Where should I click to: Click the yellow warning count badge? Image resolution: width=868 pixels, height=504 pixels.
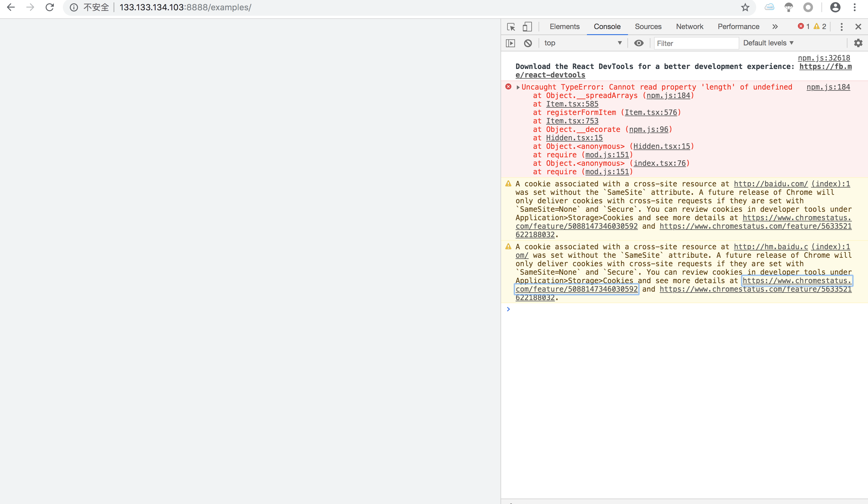[820, 27]
